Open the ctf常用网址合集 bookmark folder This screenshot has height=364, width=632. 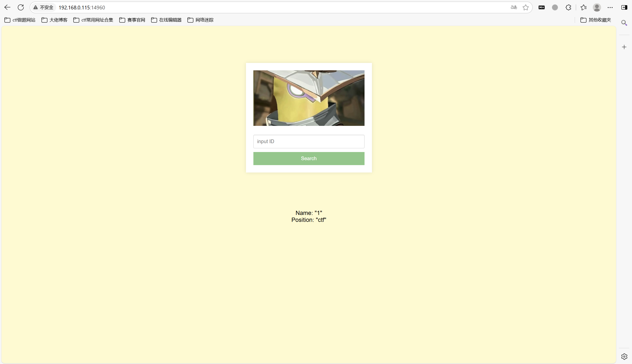pos(93,20)
